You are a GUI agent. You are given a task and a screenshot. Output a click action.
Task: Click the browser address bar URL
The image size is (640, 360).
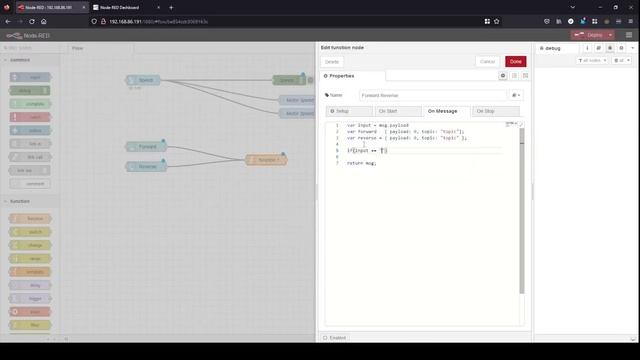tap(158, 21)
